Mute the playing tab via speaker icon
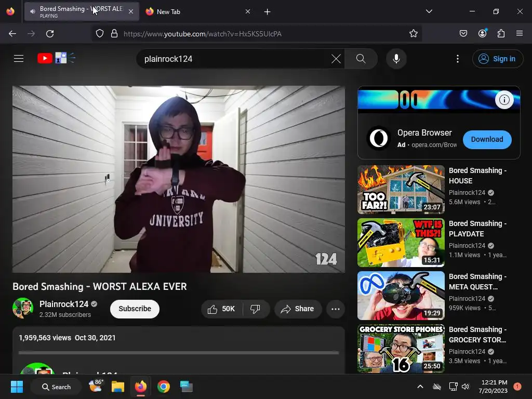532x399 pixels. coord(33,11)
